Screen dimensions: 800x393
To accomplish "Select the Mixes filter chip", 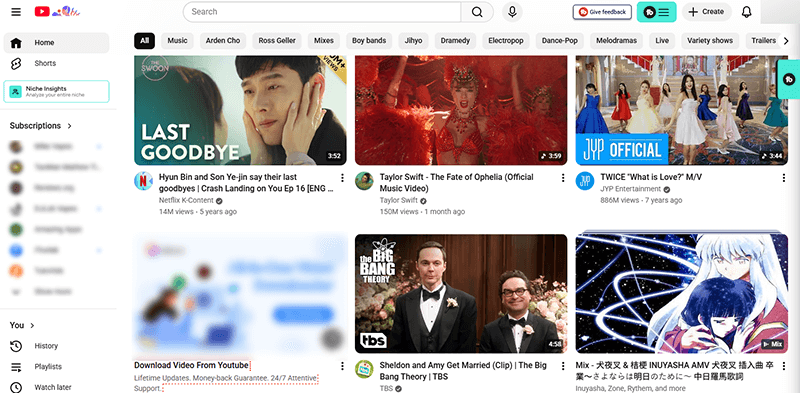I will pyautogui.click(x=323, y=41).
